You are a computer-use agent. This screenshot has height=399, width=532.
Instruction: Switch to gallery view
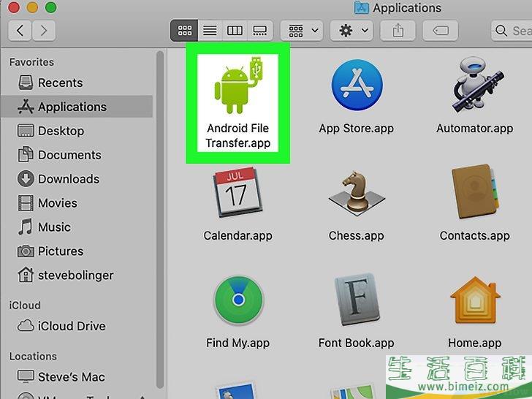[x=260, y=31]
